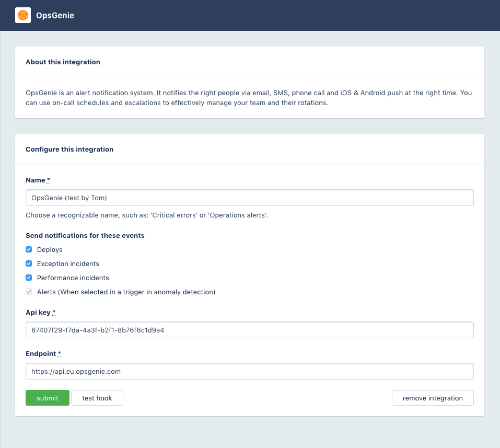Click the test hook button
This screenshot has width=500, height=448.
[97, 398]
